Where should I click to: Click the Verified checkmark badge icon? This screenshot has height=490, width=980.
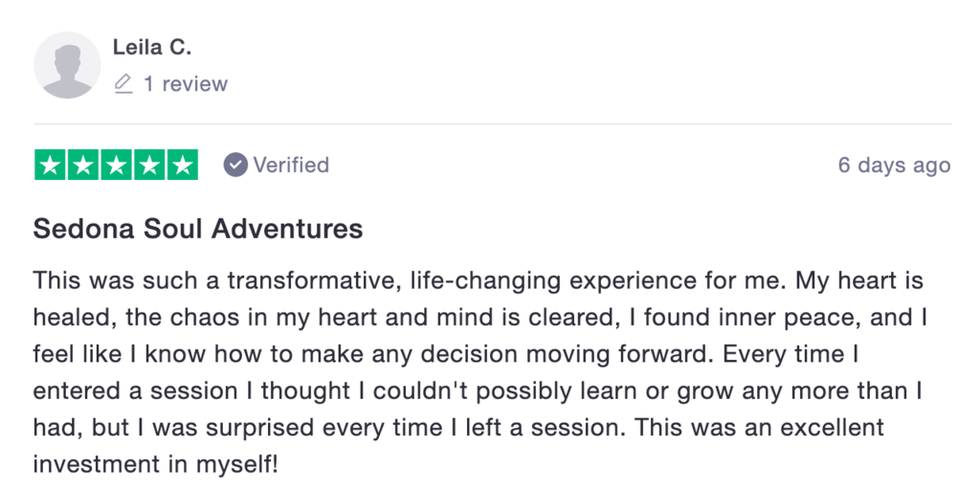tap(235, 166)
